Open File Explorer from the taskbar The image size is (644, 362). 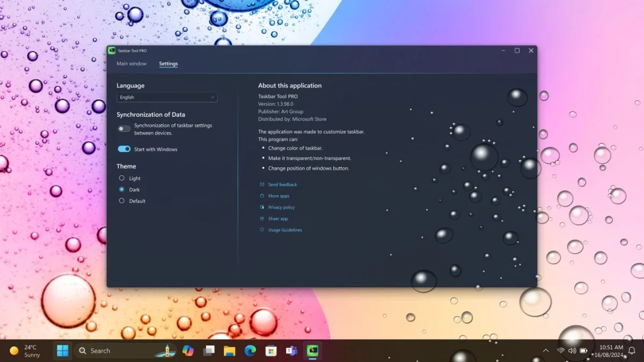[230, 351]
